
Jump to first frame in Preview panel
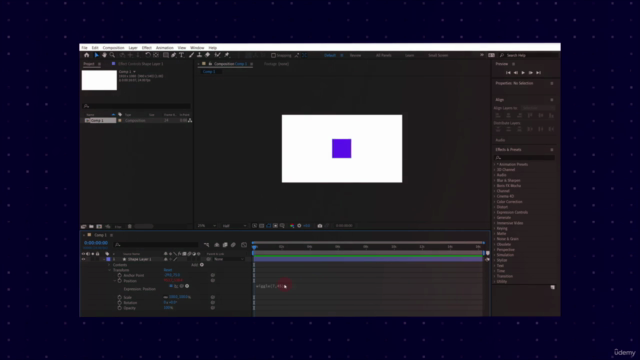point(508,73)
